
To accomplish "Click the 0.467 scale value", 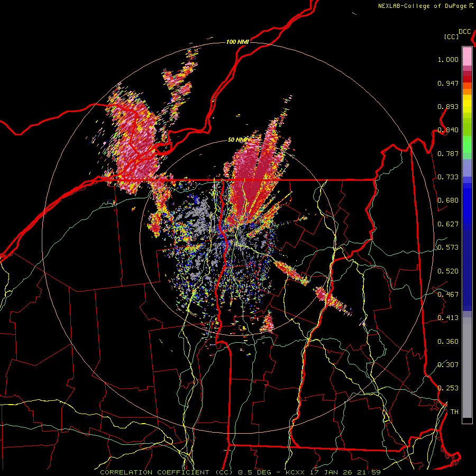I will [448, 295].
